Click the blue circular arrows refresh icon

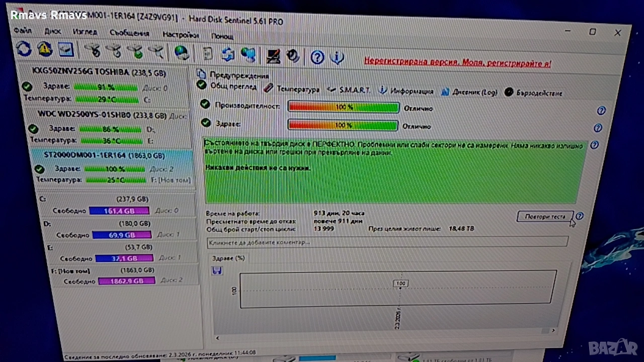(23, 49)
